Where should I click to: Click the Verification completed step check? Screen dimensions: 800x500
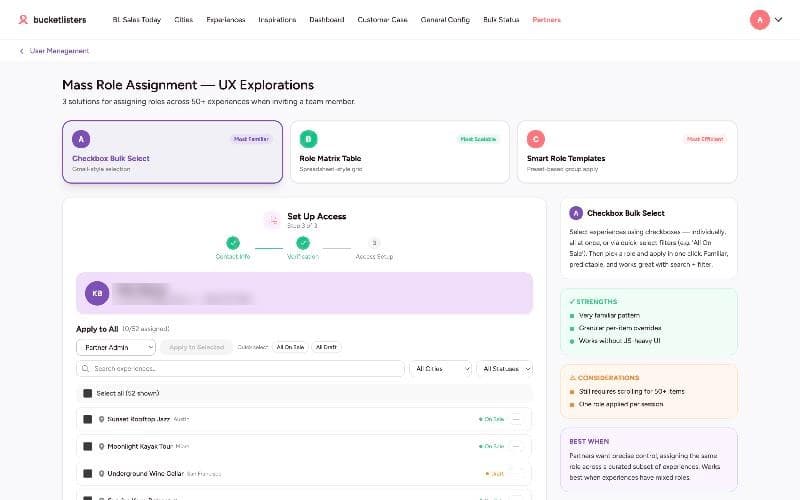tap(303, 243)
